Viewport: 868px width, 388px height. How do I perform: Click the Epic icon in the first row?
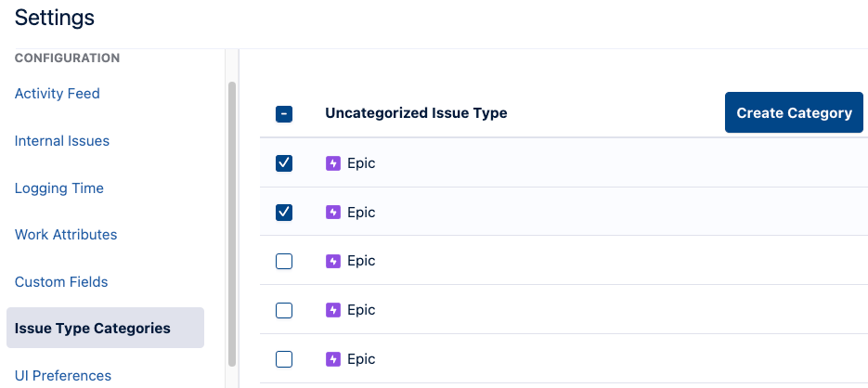[x=333, y=163]
